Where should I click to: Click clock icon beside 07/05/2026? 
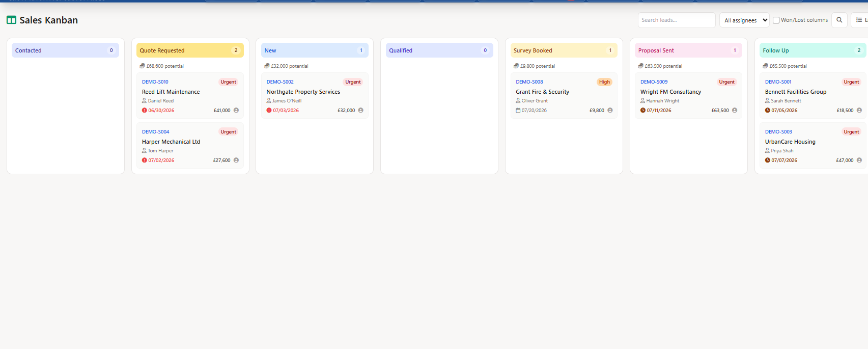[768, 110]
